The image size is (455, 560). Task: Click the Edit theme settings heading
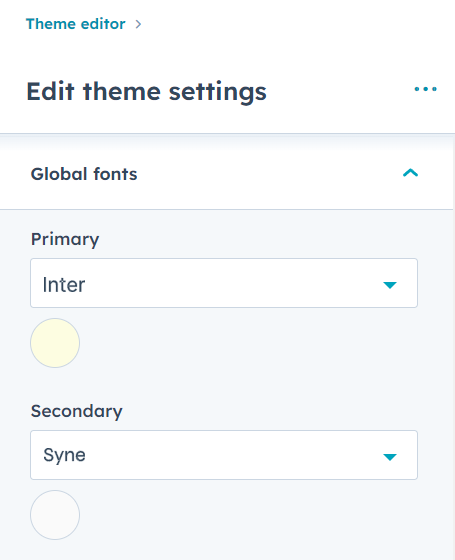(x=146, y=92)
